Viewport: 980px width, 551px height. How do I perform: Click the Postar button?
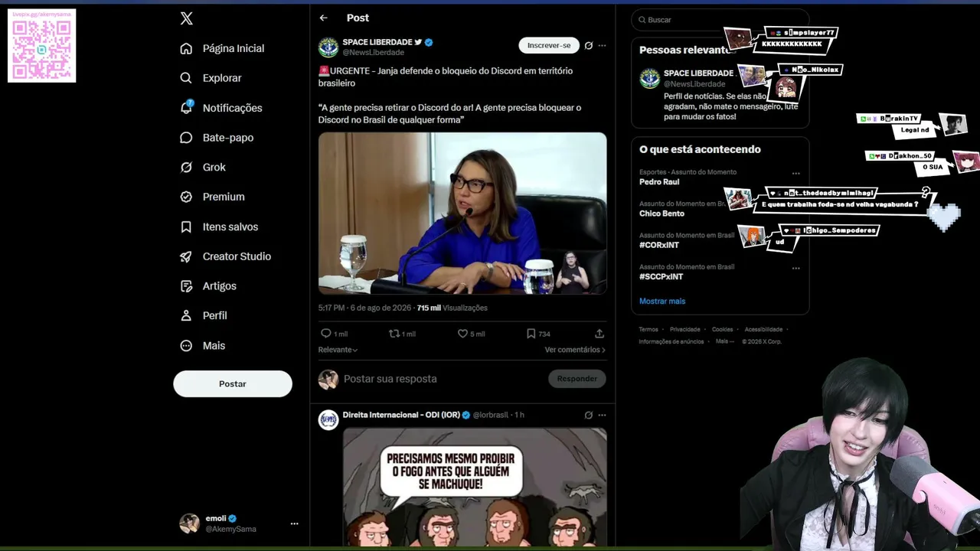click(233, 383)
